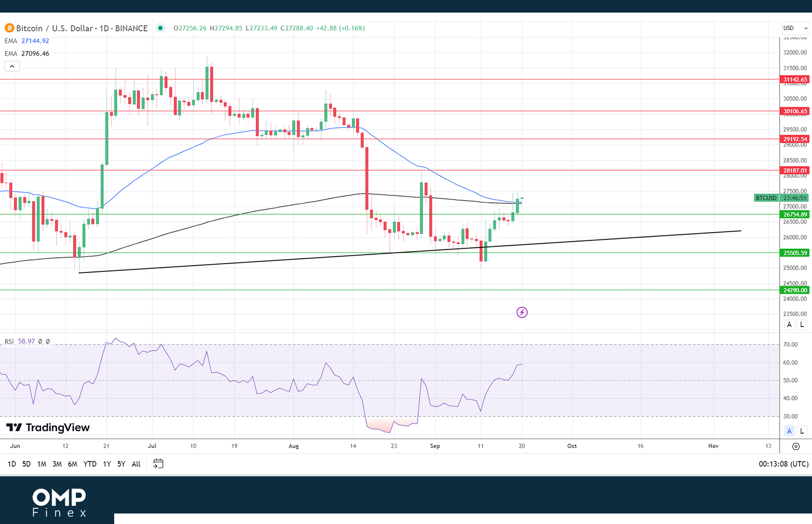Click the 30.00 RSI axis value
Viewport: 812px width, 524px height.
pos(791,417)
